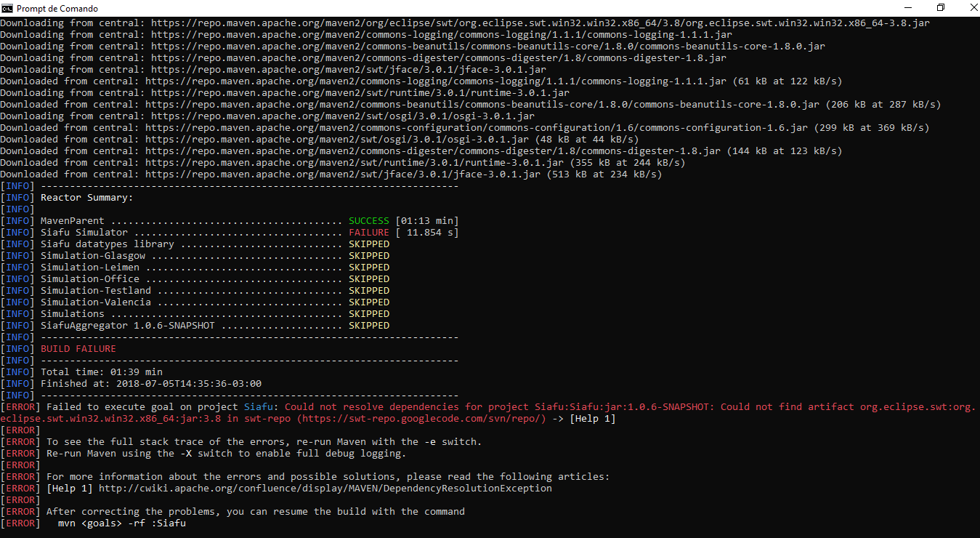This screenshot has height=538, width=980.
Task: Click 'SiafuAggregator 1.0.6-SNAPSHOT' row
Action: (x=128, y=326)
